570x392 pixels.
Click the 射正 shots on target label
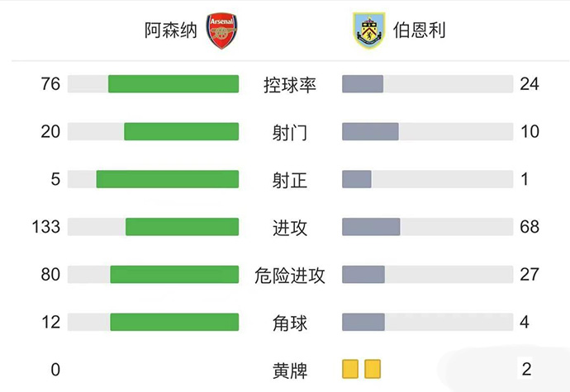(290, 180)
